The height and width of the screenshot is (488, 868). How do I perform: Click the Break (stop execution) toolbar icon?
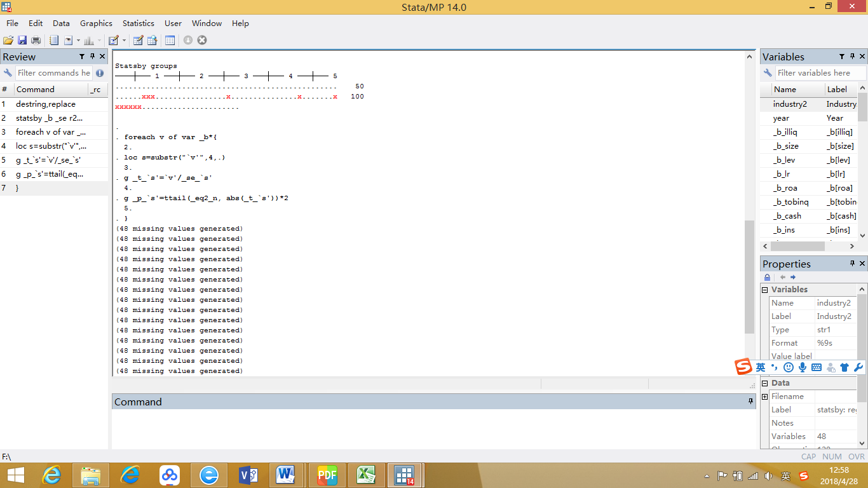[202, 40]
